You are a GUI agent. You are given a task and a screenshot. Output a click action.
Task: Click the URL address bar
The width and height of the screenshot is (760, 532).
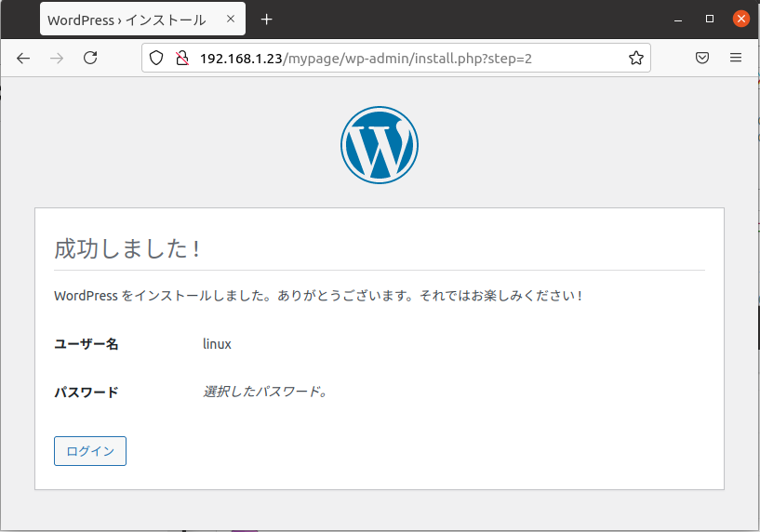(x=396, y=59)
